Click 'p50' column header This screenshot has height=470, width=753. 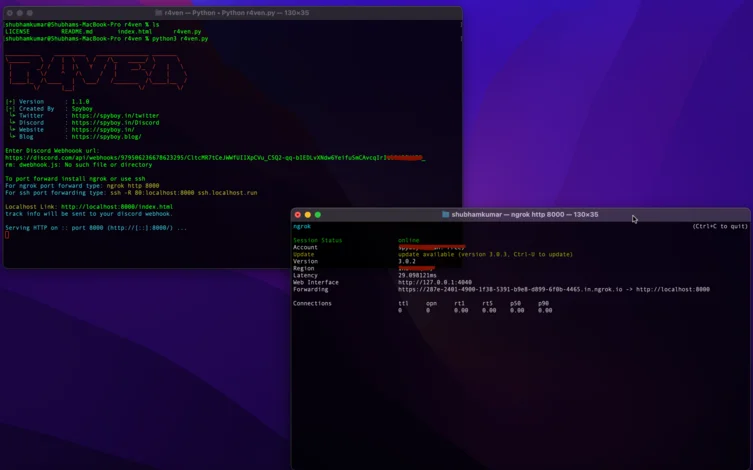515,303
